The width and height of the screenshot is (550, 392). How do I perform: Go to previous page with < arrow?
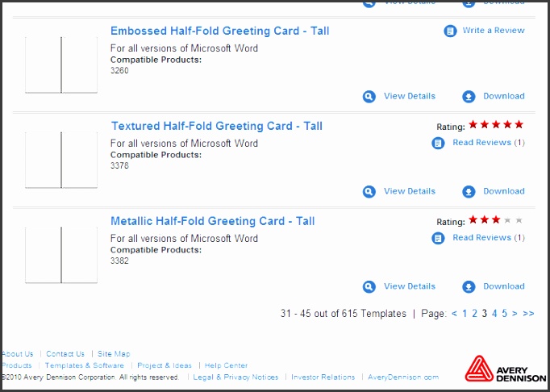[454, 314]
